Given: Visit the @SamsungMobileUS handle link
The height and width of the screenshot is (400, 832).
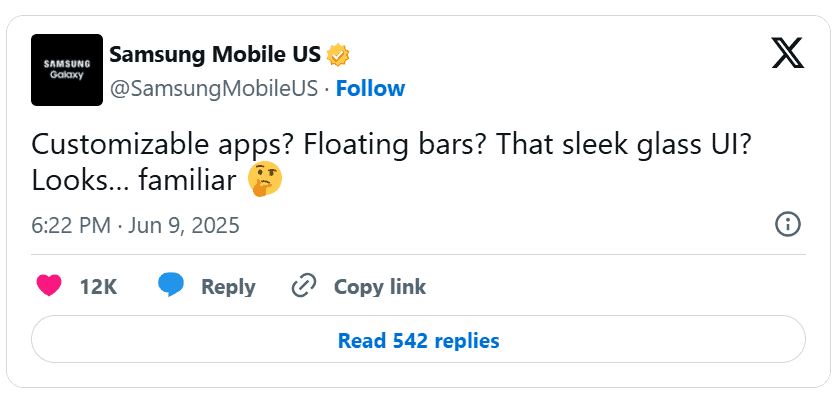Looking at the screenshot, I should click(x=214, y=89).
